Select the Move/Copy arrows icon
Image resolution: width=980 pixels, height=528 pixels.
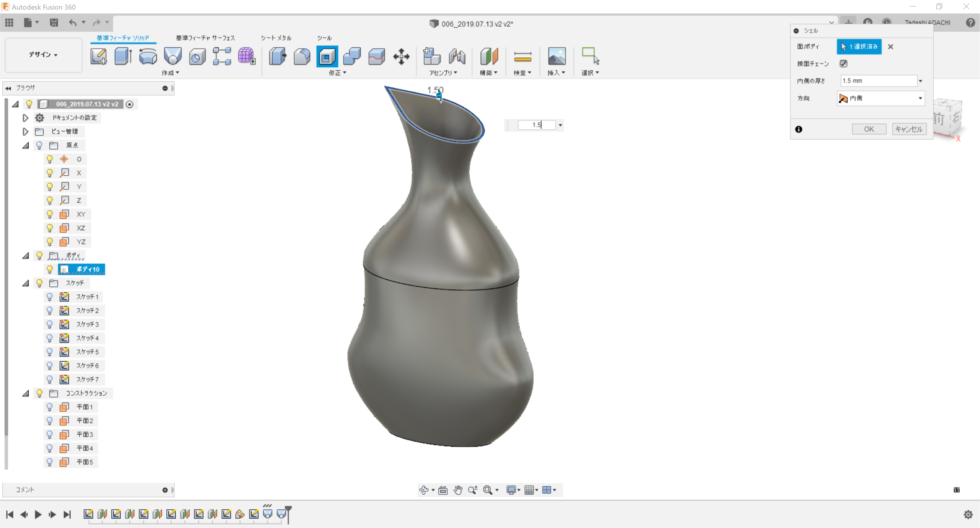pos(401,57)
